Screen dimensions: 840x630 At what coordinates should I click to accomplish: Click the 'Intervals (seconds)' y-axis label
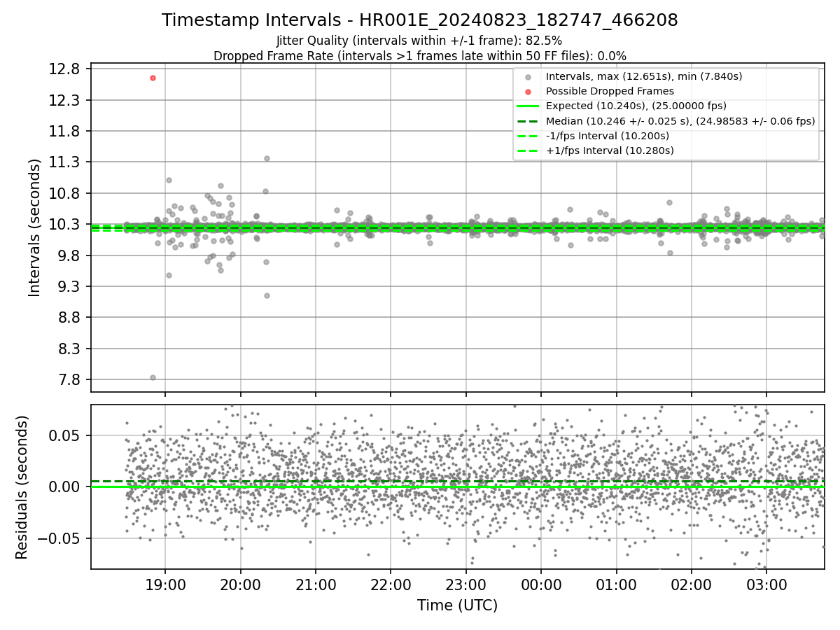[35, 227]
